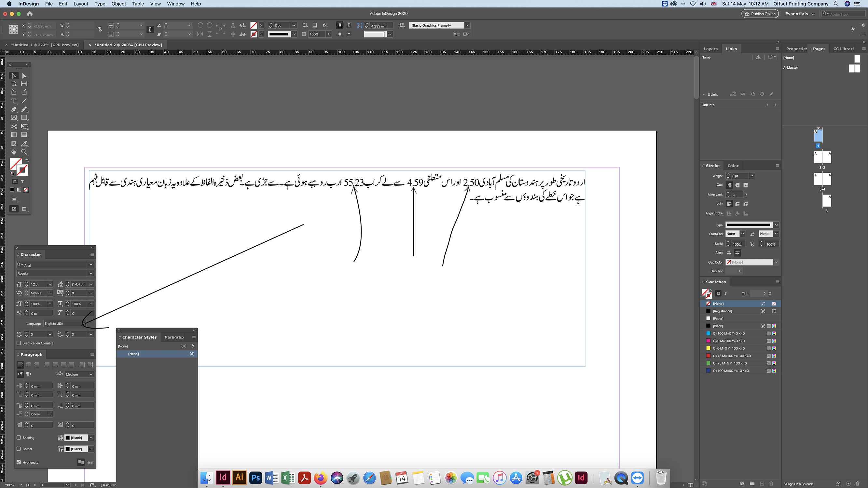Select the Zoom tool
This screenshot has height=488, width=868.
click(x=24, y=152)
